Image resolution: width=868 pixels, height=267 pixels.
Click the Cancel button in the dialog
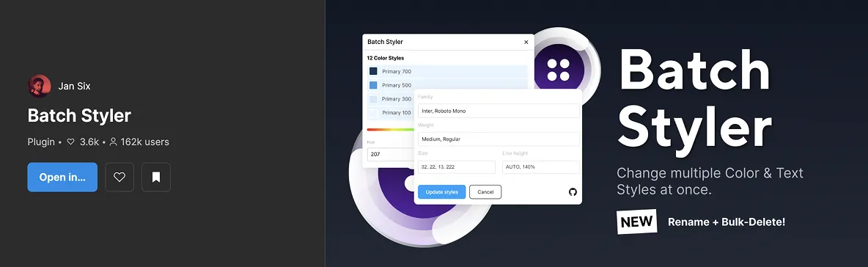click(x=485, y=192)
